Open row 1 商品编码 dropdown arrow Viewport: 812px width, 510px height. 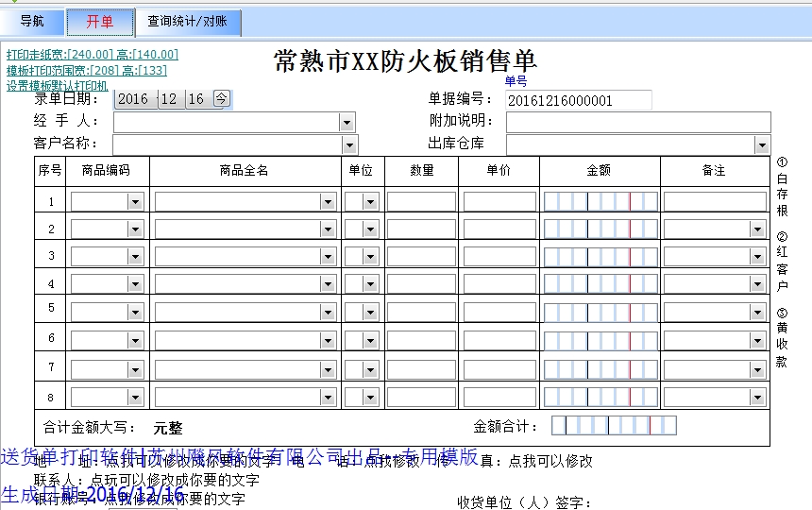tap(135, 202)
